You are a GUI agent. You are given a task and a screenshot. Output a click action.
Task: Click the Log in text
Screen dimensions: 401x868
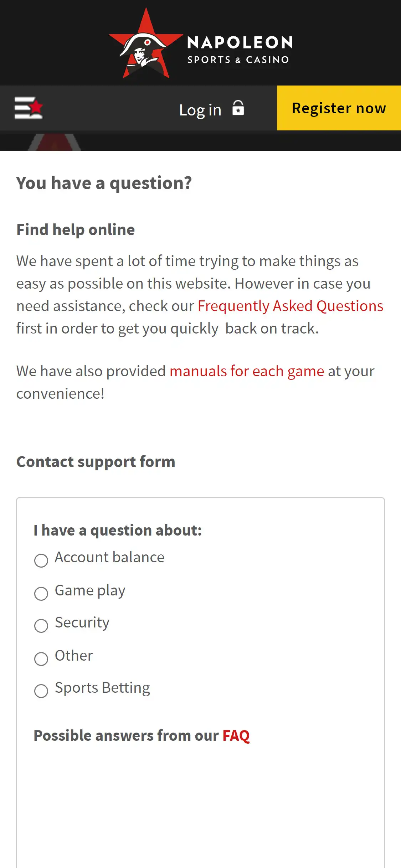click(200, 110)
